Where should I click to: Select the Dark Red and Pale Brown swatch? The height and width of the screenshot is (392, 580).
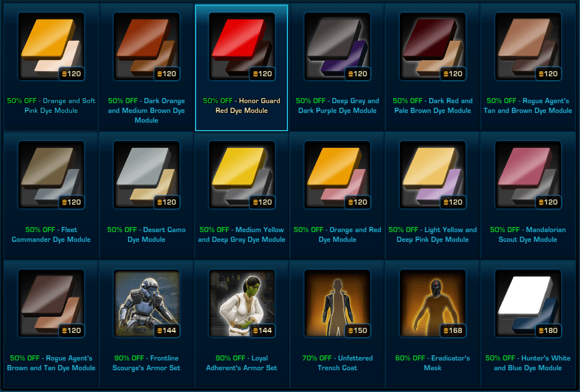click(x=433, y=46)
